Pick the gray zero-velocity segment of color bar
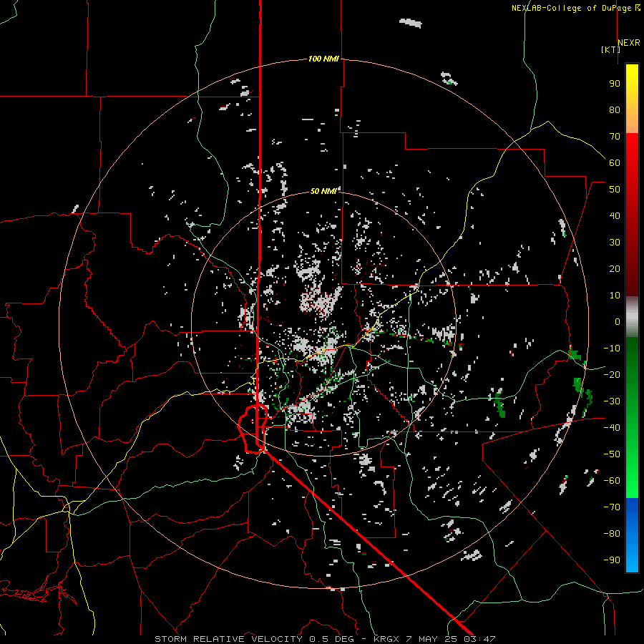 tap(632, 317)
